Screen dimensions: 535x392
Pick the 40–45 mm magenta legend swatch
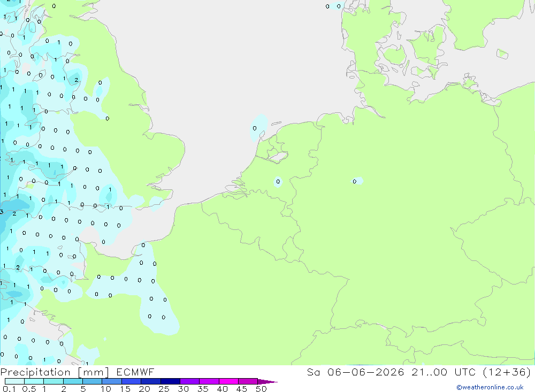click(x=228, y=381)
